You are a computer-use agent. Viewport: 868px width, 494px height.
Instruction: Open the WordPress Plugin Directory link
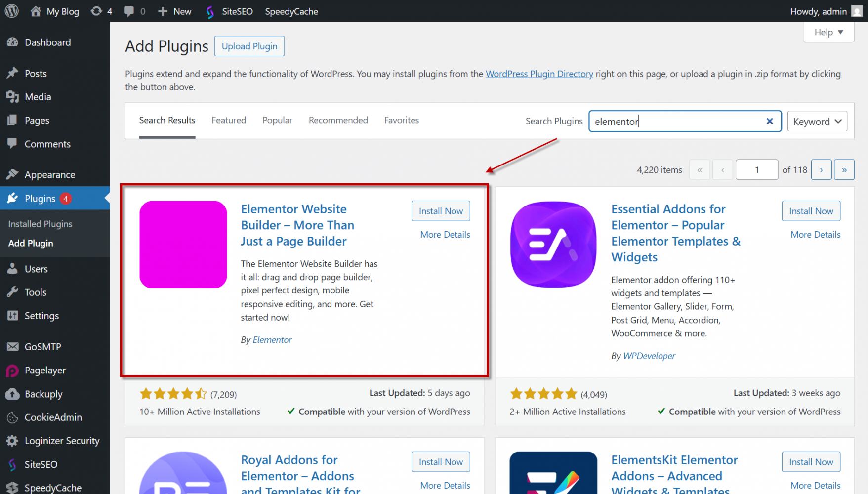point(539,74)
